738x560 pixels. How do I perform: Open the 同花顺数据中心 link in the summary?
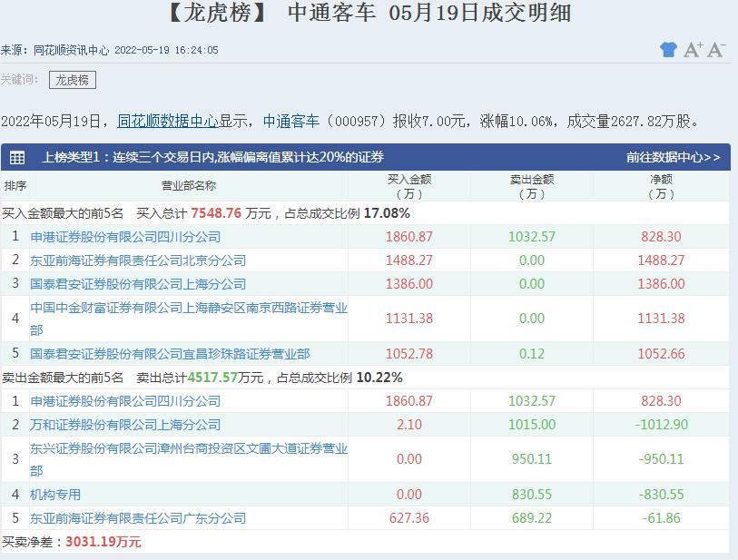(167, 121)
